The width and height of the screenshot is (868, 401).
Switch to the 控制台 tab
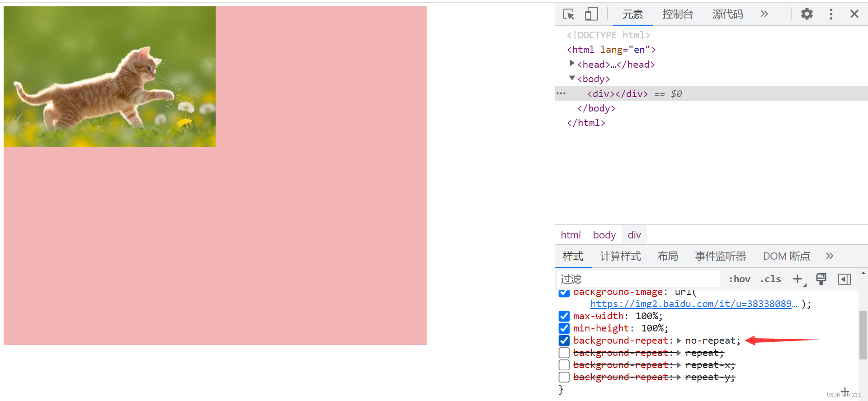point(677,14)
